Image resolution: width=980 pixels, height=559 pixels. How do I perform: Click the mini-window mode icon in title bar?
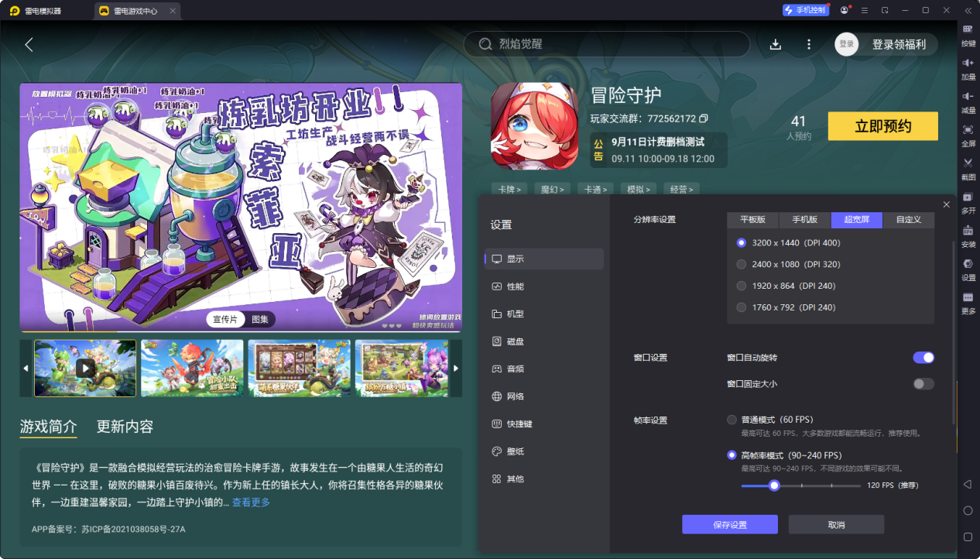(885, 11)
